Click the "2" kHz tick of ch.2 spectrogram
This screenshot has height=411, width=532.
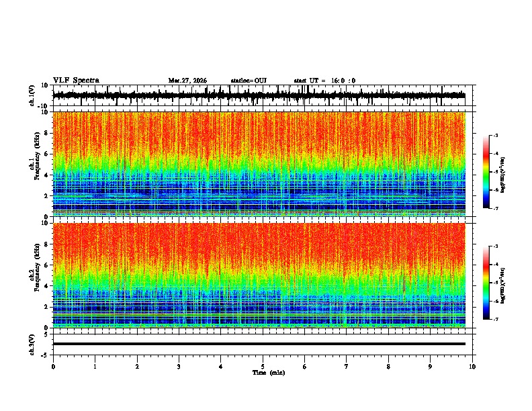(47, 307)
